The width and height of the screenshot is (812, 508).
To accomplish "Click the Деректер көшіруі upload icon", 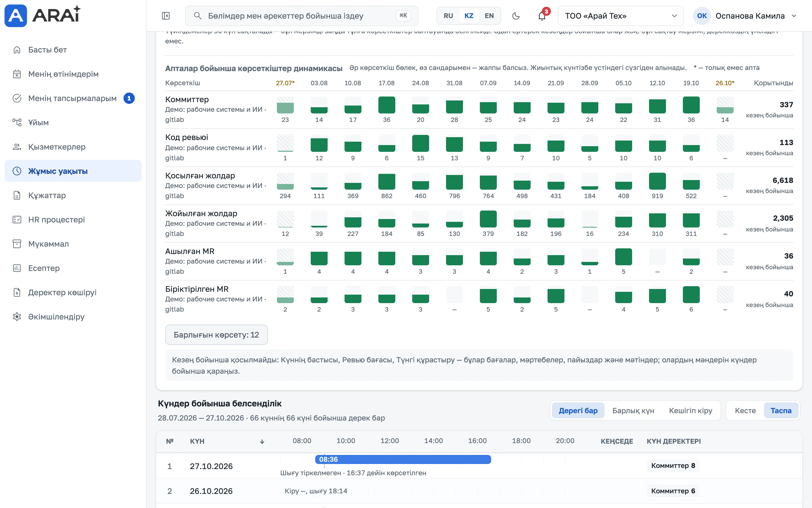I will [17, 292].
